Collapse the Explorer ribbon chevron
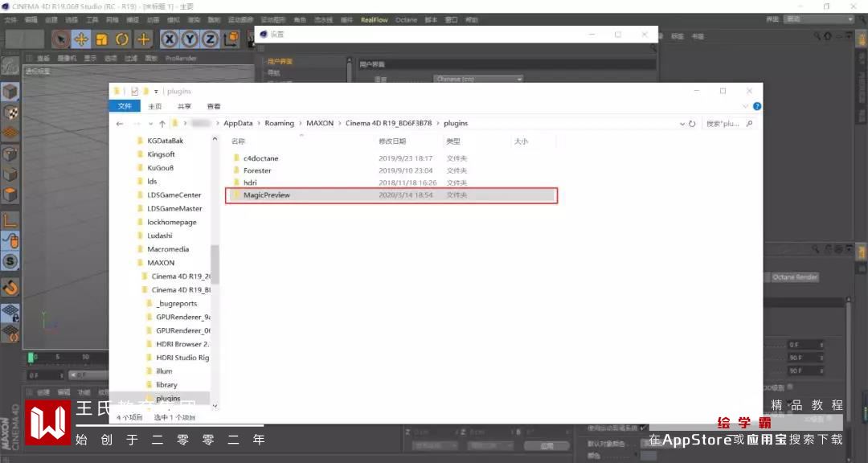This screenshot has width=868, height=463. point(745,106)
